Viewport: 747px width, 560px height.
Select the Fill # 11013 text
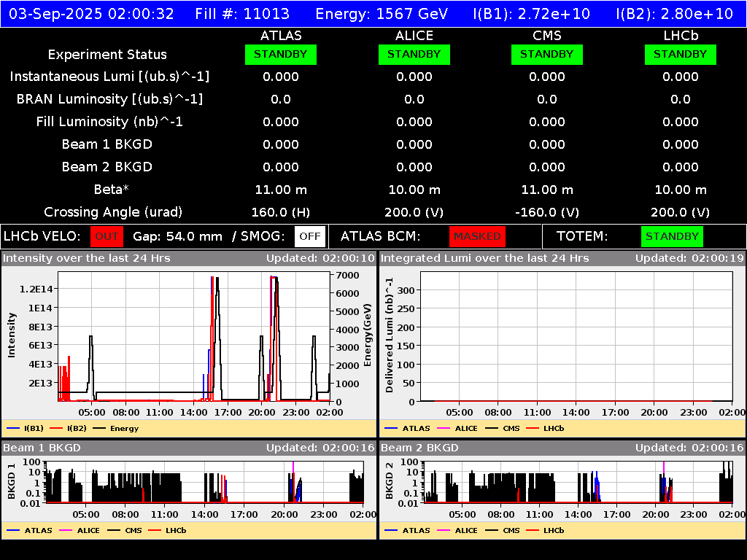(x=242, y=13)
